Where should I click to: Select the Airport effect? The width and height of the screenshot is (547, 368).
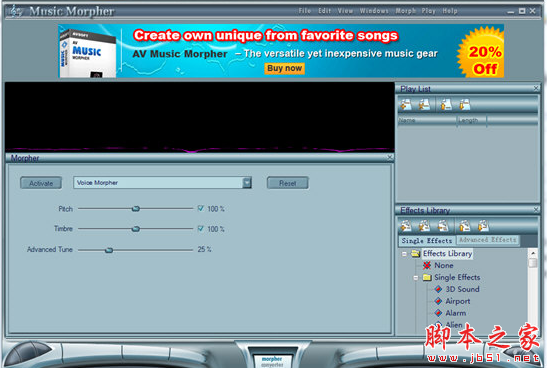[x=458, y=301]
